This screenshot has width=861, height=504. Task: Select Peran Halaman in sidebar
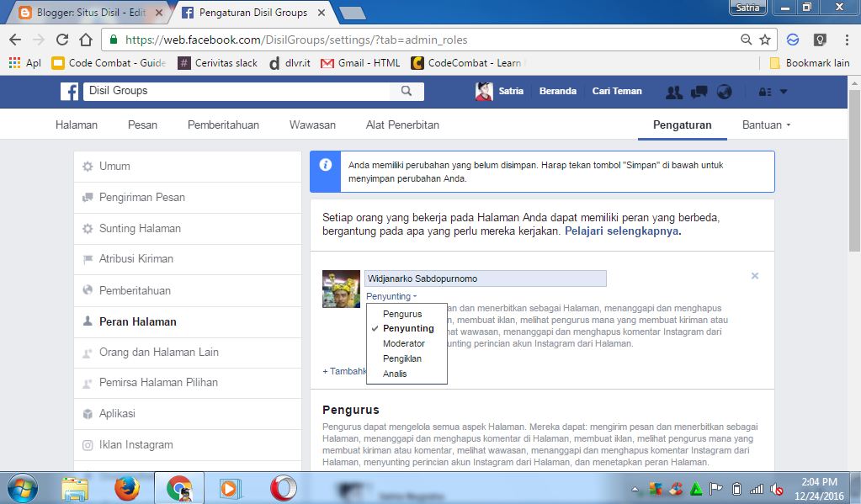click(188, 321)
